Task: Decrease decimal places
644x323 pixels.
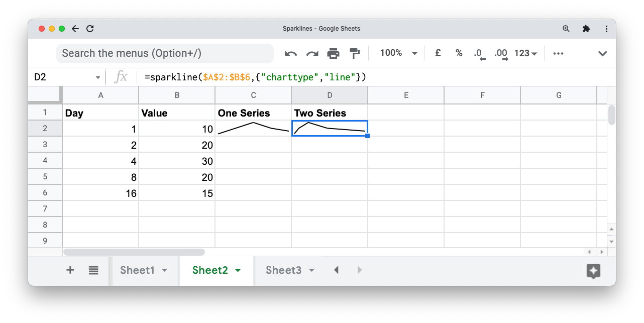Action: point(478,53)
